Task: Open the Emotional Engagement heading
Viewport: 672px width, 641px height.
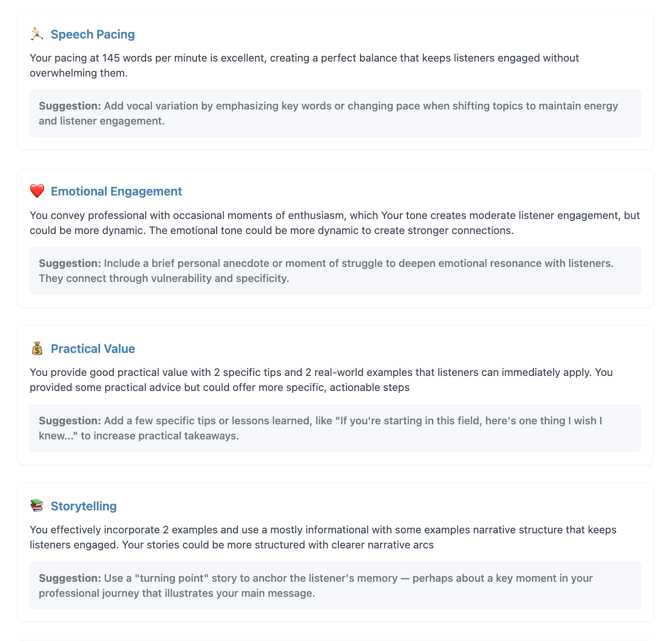Action: click(116, 191)
